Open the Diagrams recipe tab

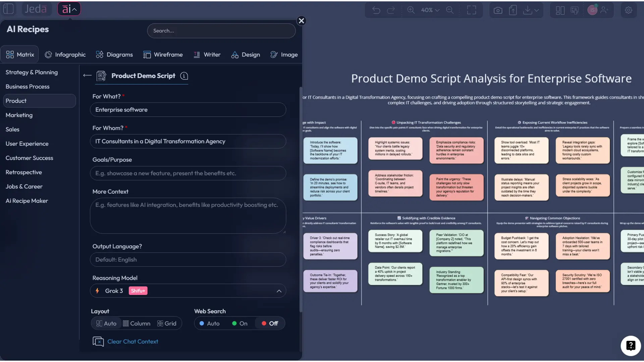coord(114,54)
